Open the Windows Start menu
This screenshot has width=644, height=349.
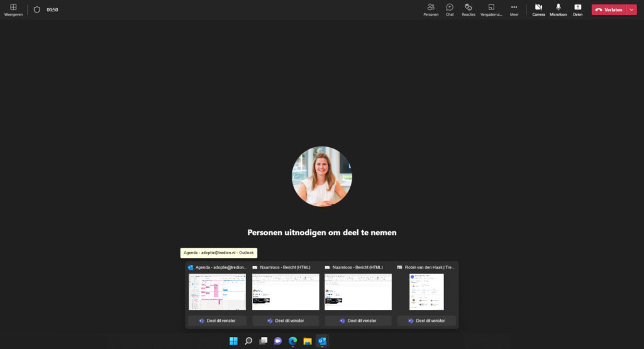[233, 341]
